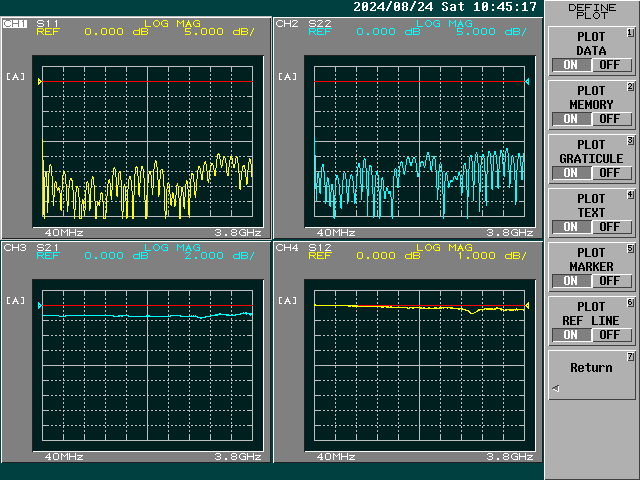Click the small arrow on the Return softkey

555,389
